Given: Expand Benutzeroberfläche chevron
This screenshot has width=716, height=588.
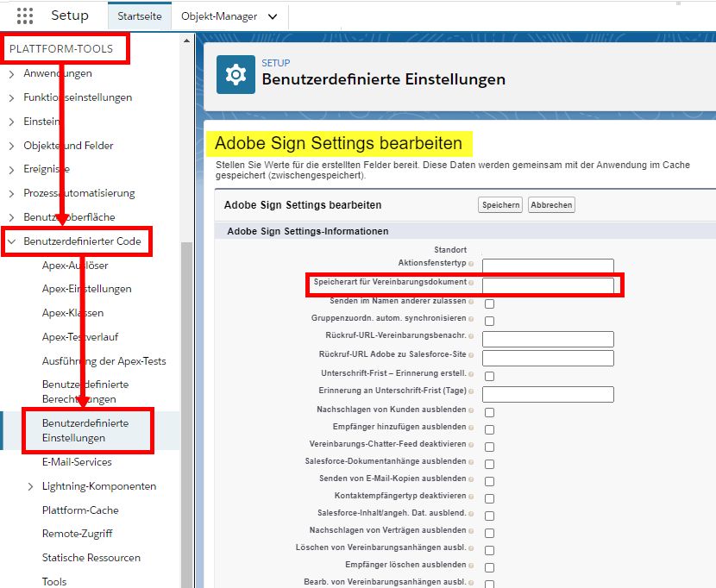Looking at the screenshot, I should coord(12,217).
